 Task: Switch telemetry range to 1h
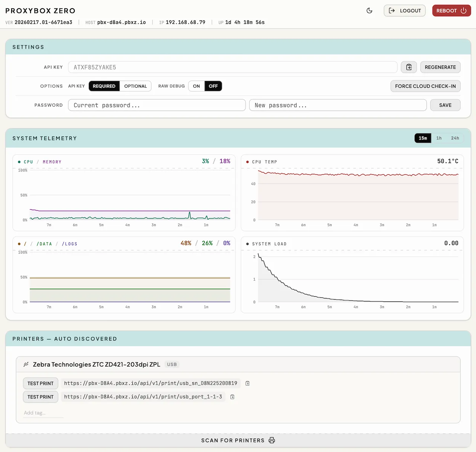click(439, 138)
